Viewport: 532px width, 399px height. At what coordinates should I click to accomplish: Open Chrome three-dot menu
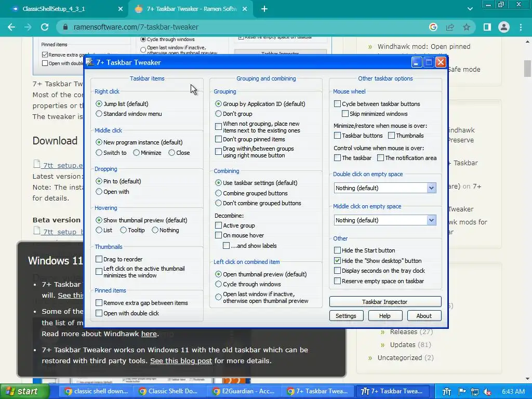(521, 27)
